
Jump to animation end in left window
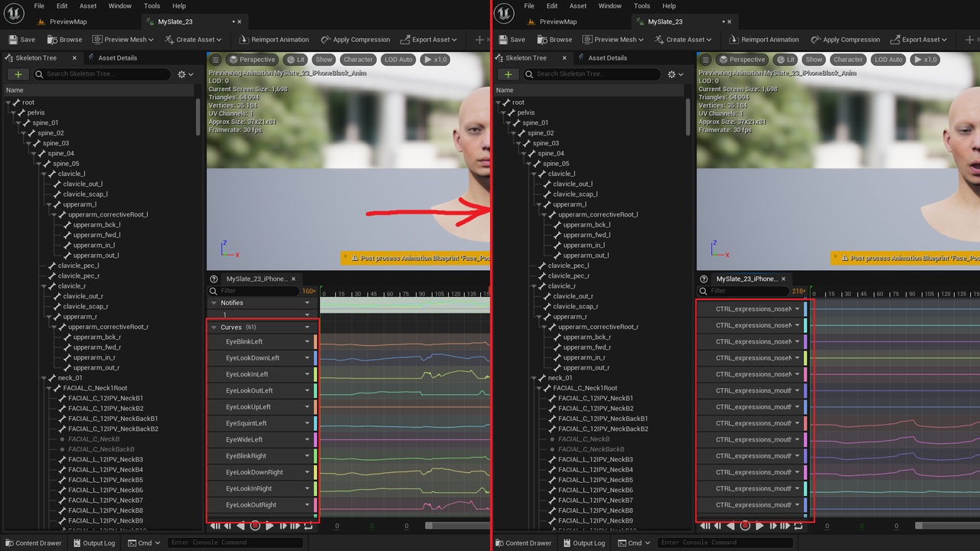(296, 526)
